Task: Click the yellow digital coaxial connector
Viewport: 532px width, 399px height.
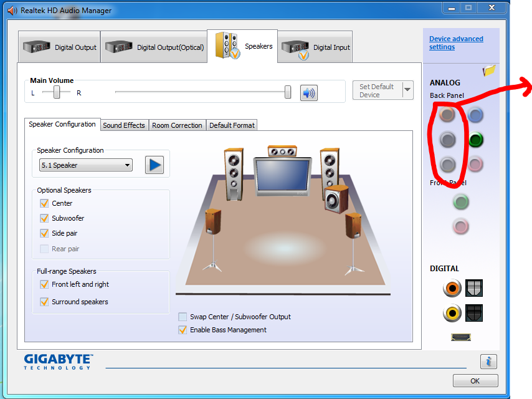Action: pyautogui.click(x=452, y=313)
